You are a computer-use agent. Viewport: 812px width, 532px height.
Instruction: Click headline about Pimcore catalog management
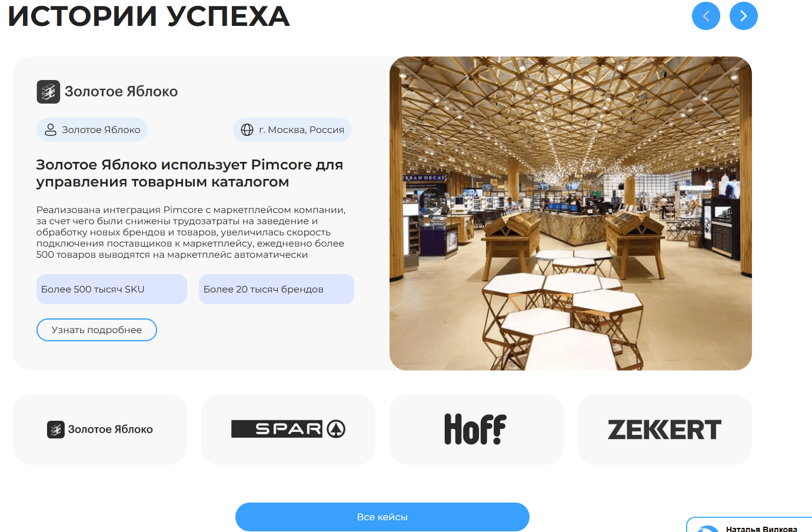[x=189, y=173]
